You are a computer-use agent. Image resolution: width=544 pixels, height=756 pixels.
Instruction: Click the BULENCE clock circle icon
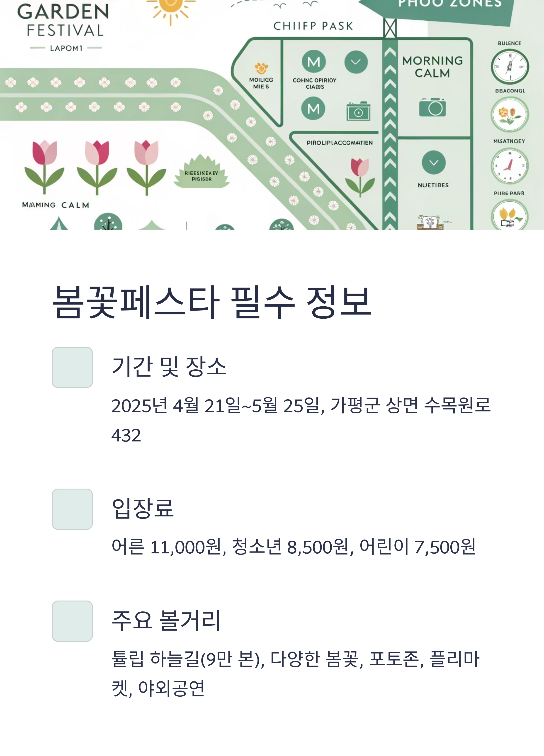click(510, 67)
